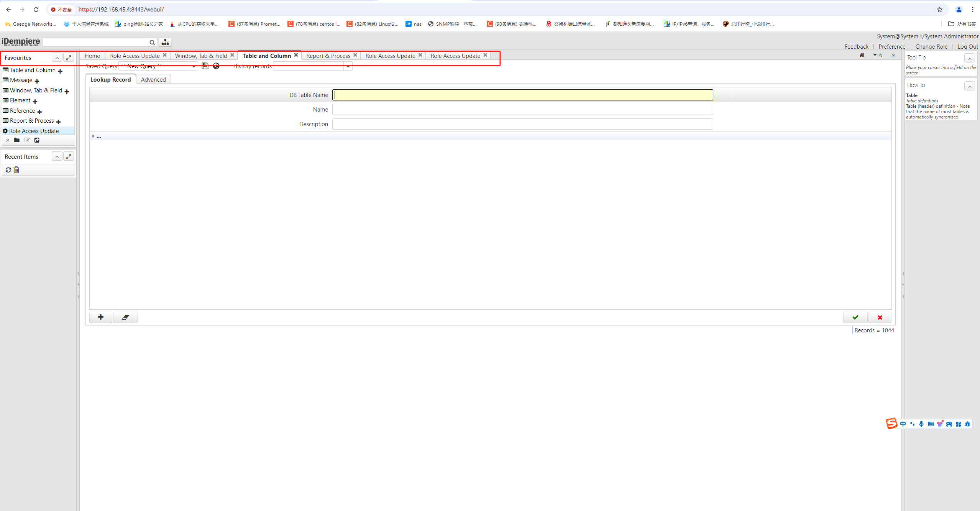This screenshot has height=511, width=980.
Task: Collapse the How To panel
Action: pyautogui.click(x=969, y=86)
